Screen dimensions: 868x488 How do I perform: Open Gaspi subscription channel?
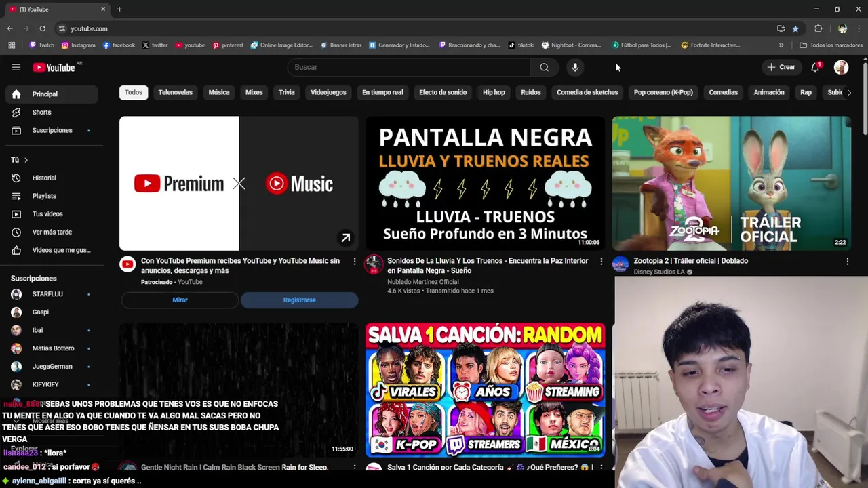point(52,312)
